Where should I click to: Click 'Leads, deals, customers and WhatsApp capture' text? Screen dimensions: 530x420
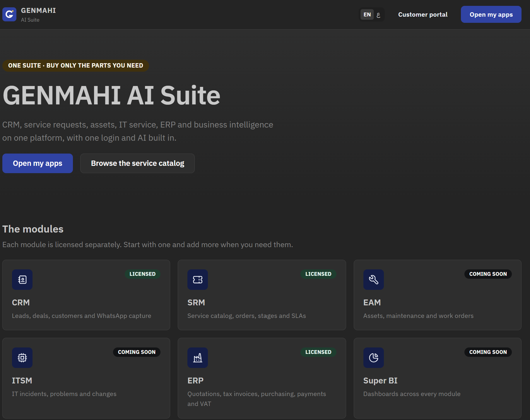click(81, 316)
